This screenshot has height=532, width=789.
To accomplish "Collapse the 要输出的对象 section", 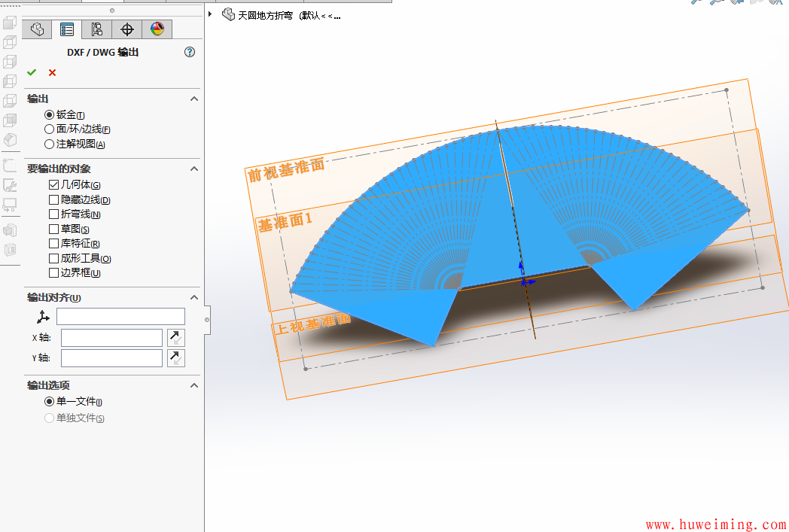I will pos(194,169).
